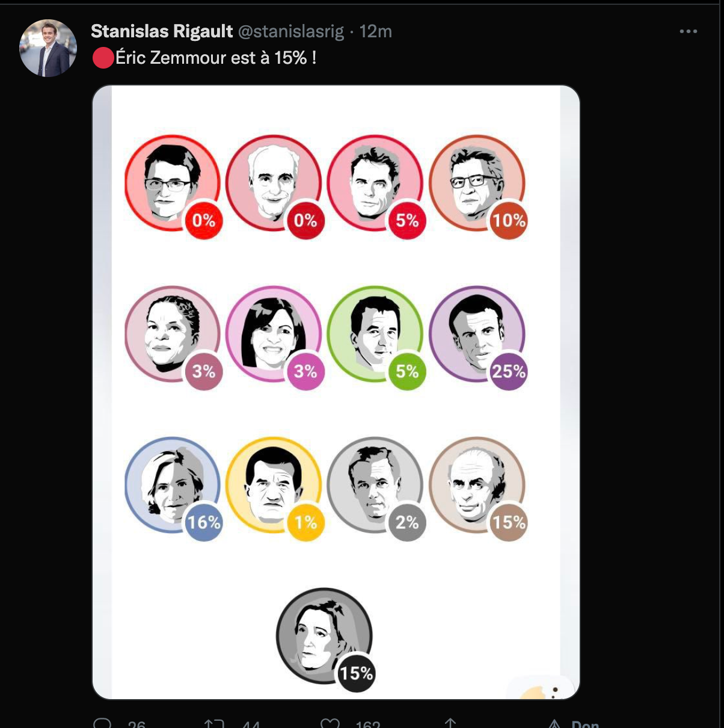Click the share upward arrow icon

pos(450,723)
